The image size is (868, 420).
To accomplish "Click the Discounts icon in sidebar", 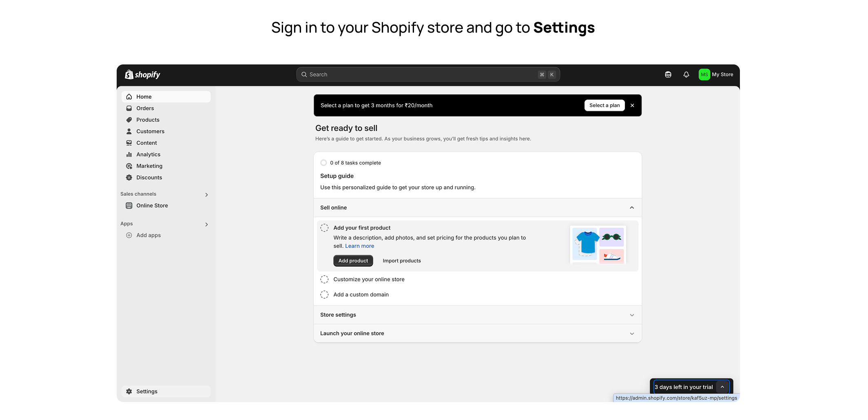I will click(x=129, y=177).
